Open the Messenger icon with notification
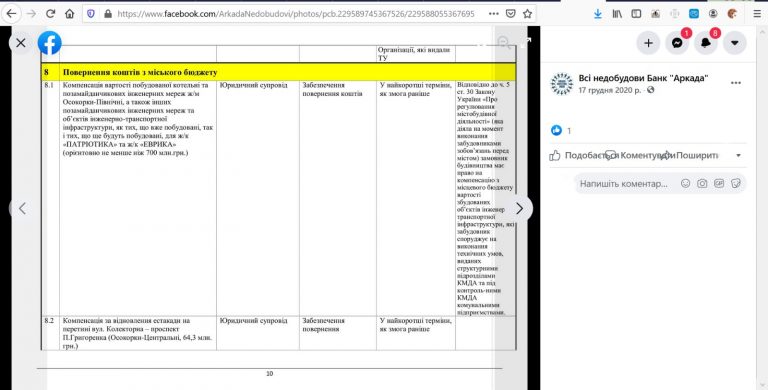 [677, 43]
